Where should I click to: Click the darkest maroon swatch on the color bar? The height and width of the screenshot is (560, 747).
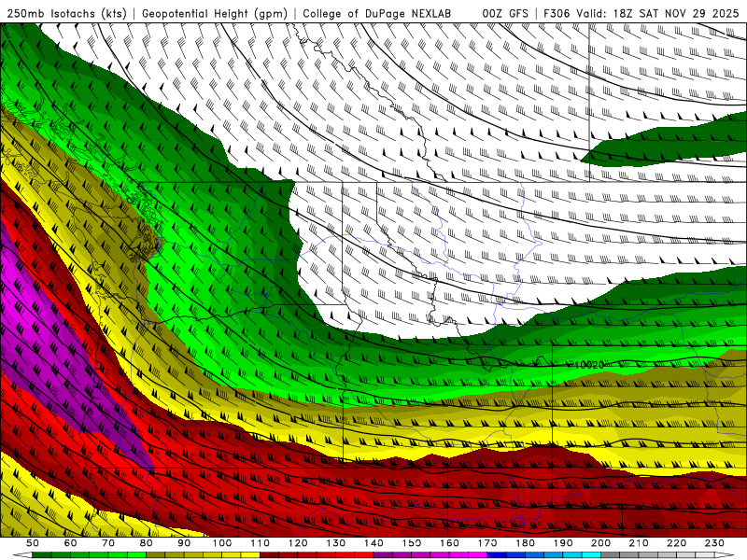pos(269,554)
